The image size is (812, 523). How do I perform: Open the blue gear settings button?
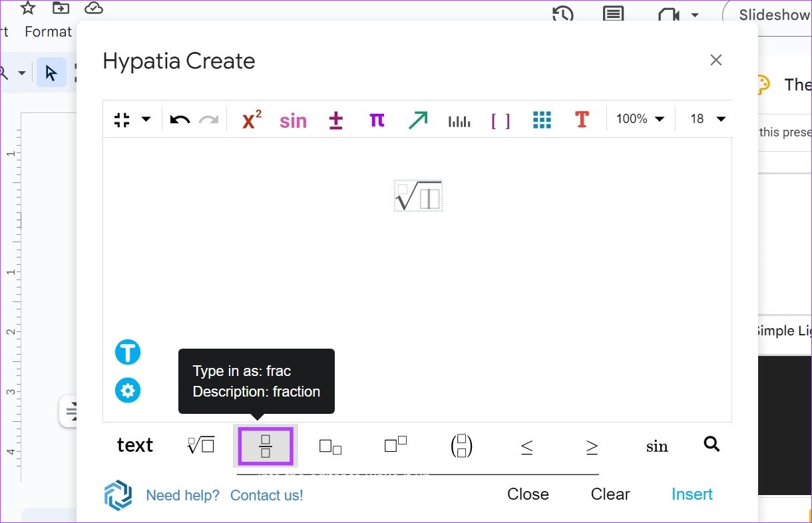[x=128, y=390]
